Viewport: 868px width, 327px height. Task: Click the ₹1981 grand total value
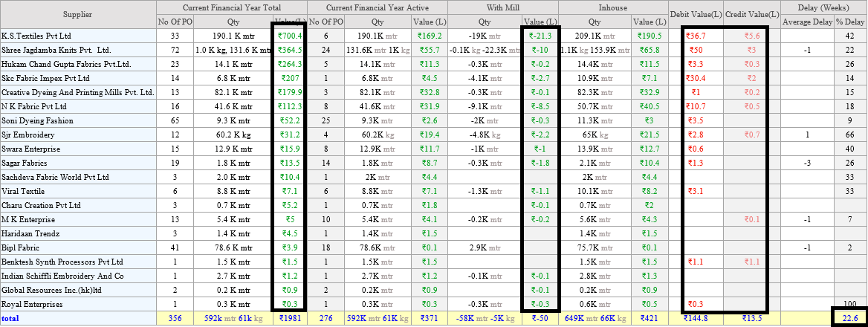click(290, 318)
